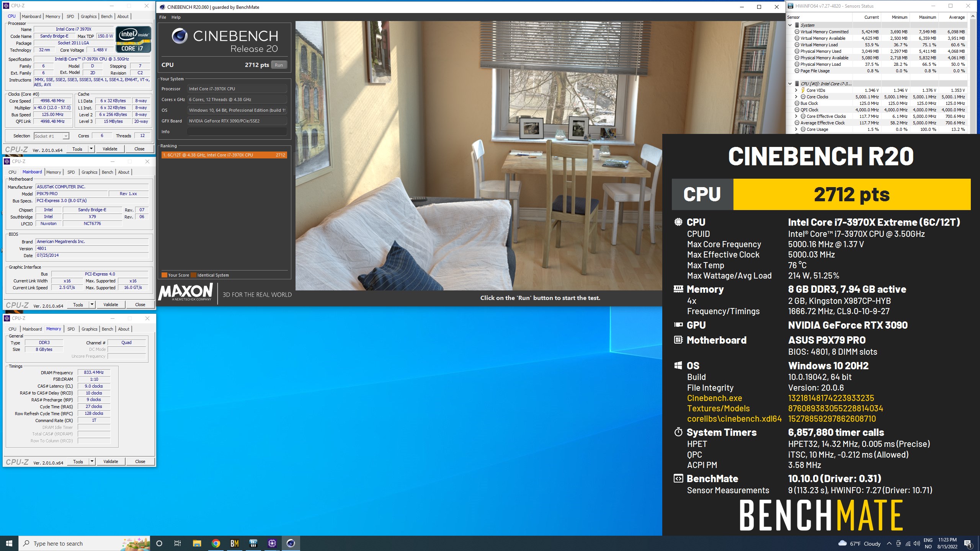980x551 pixels.
Task: Launch Google Chrome from the taskbar
Action: 216,543
